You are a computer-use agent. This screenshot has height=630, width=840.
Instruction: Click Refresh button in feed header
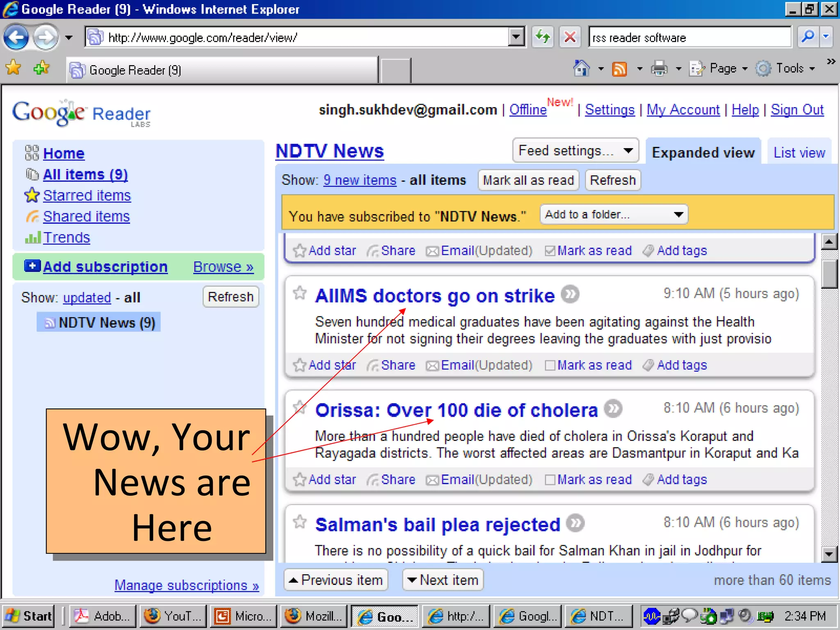pyautogui.click(x=613, y=180)
